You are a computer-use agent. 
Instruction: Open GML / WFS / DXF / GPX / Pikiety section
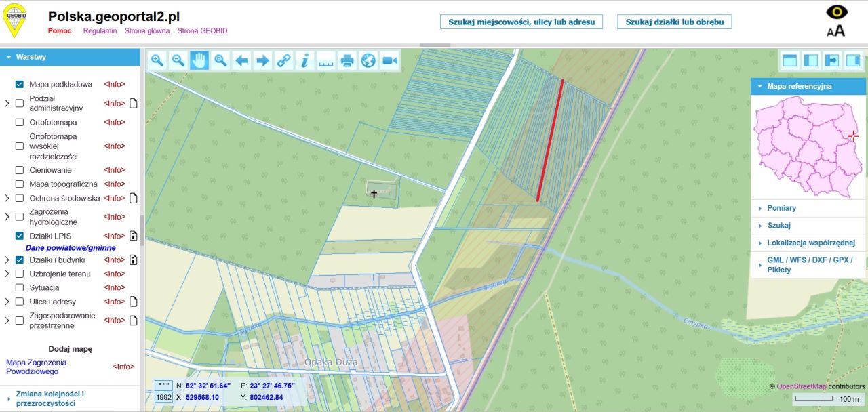(808, 265)
